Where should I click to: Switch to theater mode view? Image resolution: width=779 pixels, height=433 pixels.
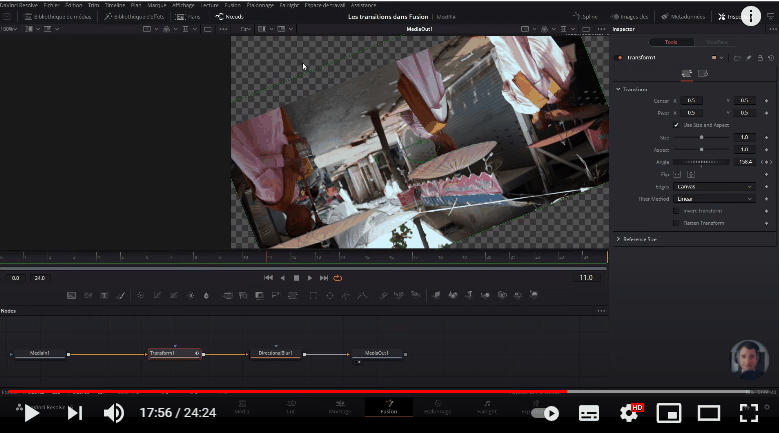tap(708, 413)
